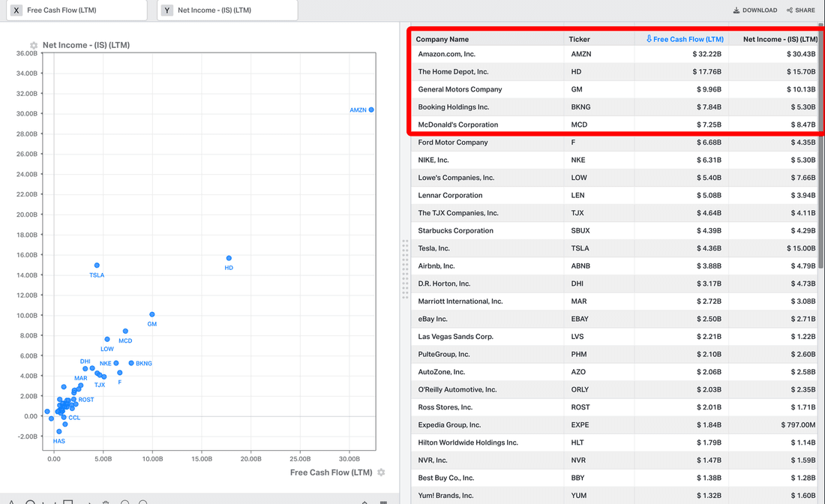Image resolution: width=825 pixels, height=504 pixels.
Task: Click the ROST label in the scatter chart
Action: click(86, 400)
